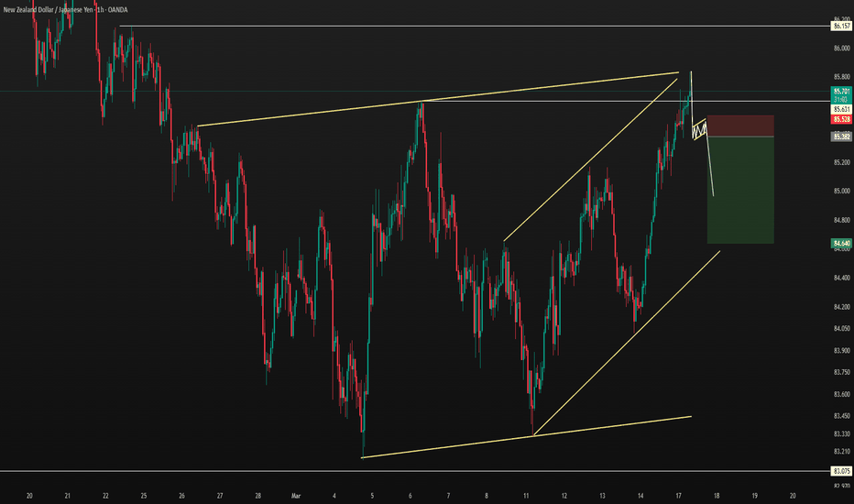This screenshot has width=854, height=504.
Task: Click the Mar month label on time axis
Action: tap(296, 496)
